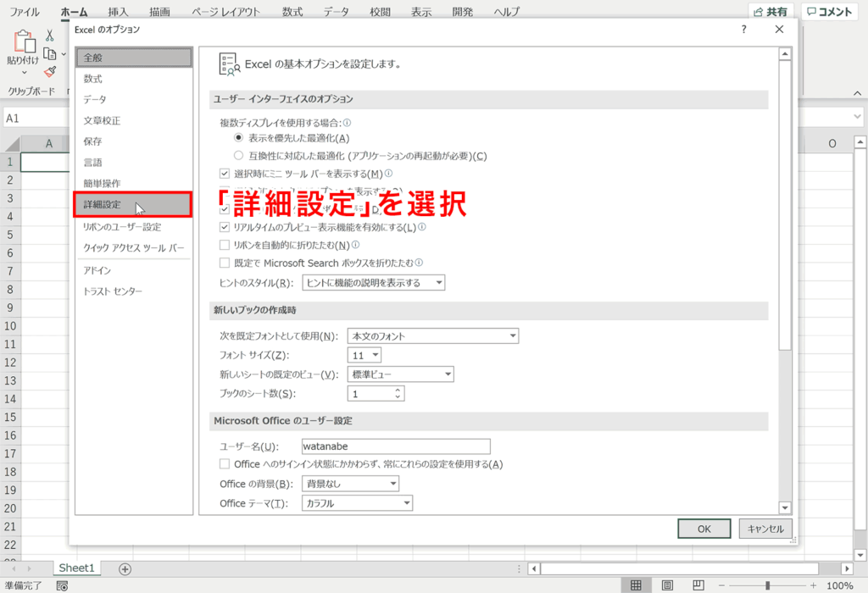Expand the copy options arrow

coord(64,54)
